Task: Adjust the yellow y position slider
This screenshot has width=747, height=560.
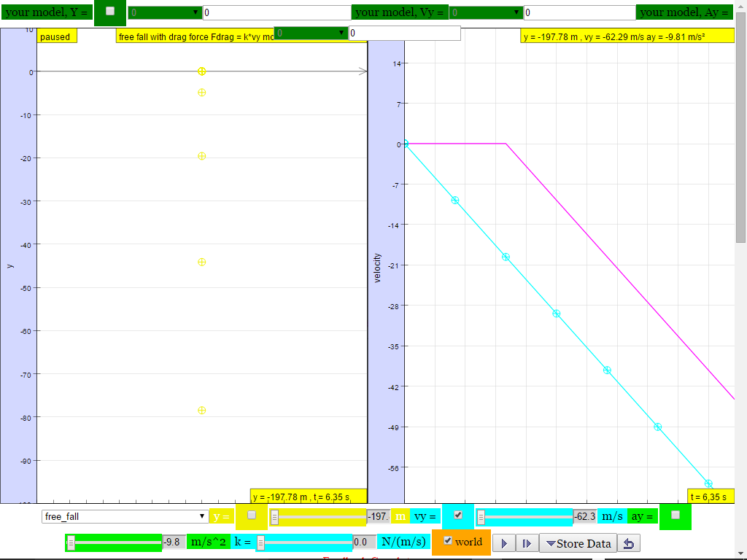Action: 318,517
